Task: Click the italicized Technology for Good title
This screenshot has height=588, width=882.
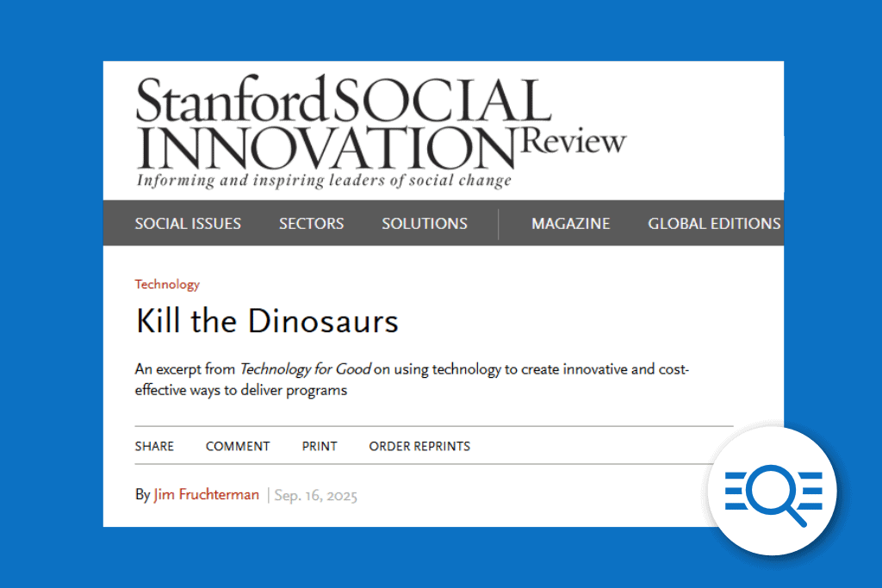Action: (x=306, y=368)
